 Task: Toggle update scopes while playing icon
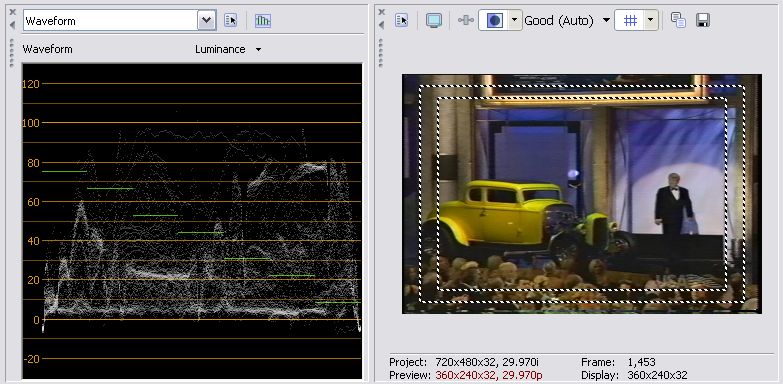coord(263,20)
